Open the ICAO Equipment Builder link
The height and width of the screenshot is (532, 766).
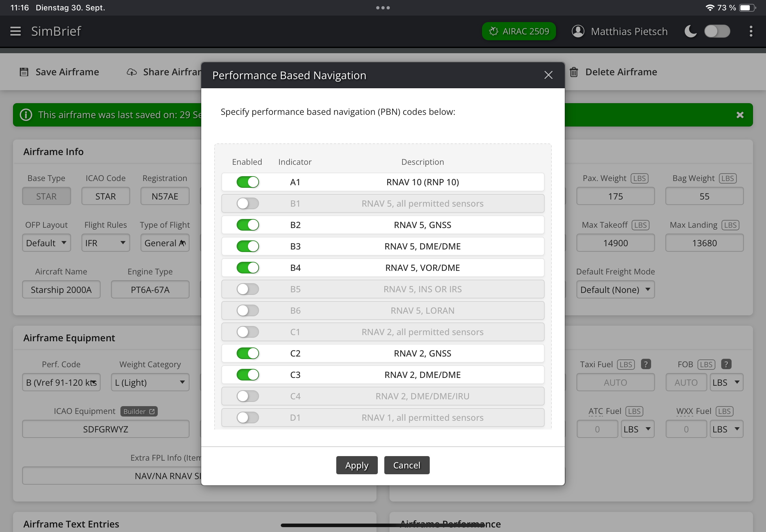139,411
